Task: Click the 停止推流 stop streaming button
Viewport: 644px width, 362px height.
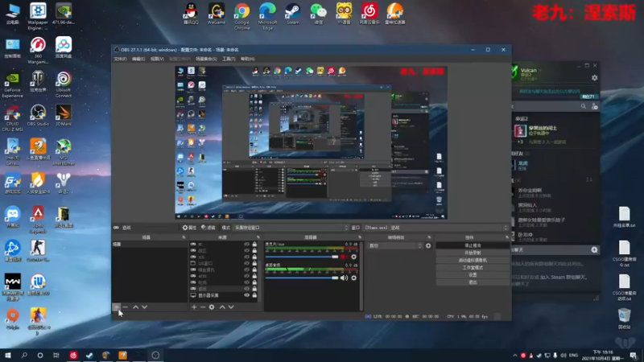Action: point(473,245)
